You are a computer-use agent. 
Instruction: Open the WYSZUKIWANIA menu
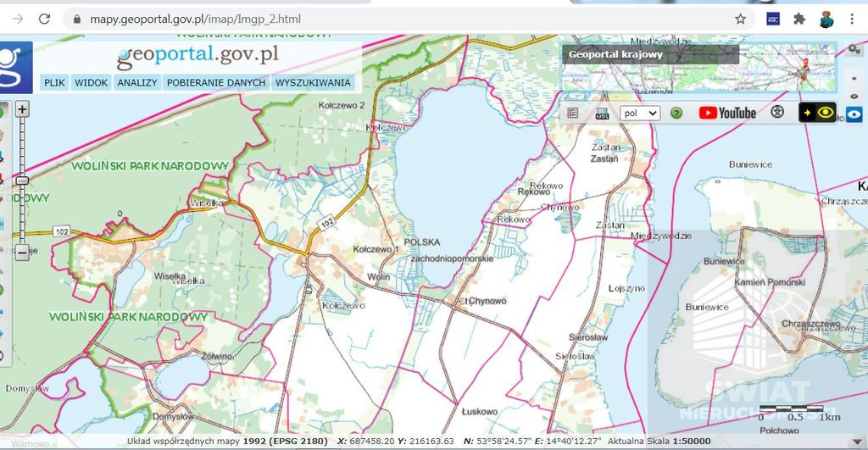313,82
